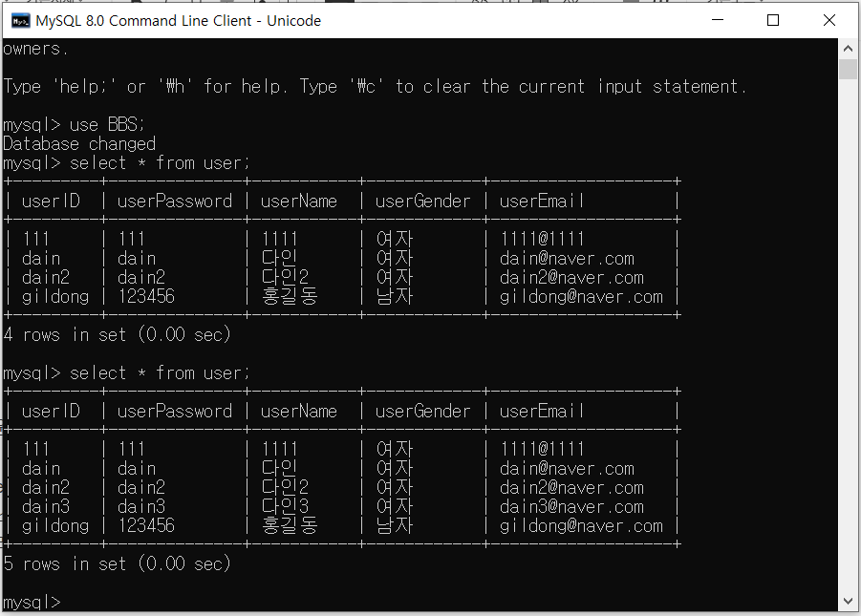Click 'gildong@naver.com' in the first table
Viewport: 861px width, 616px height.
(x=582, y=296)
